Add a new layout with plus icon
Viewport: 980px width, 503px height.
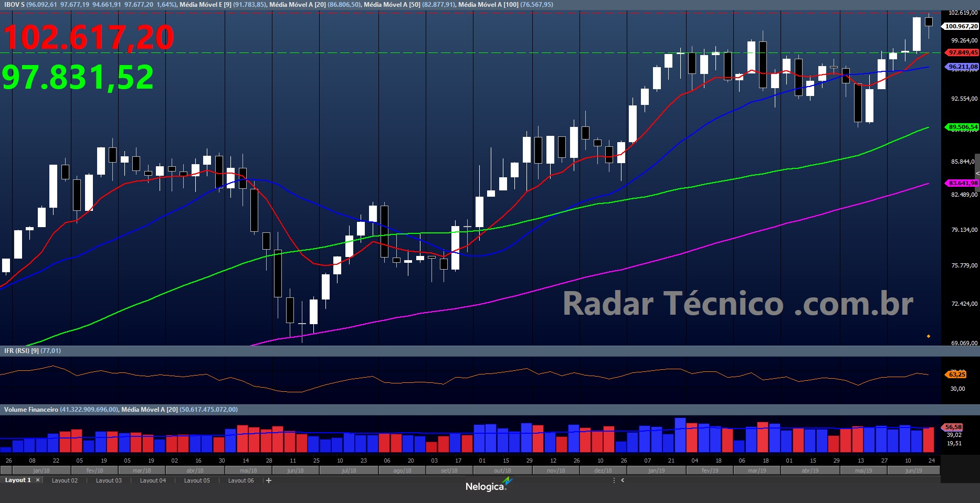pos(269,480)
